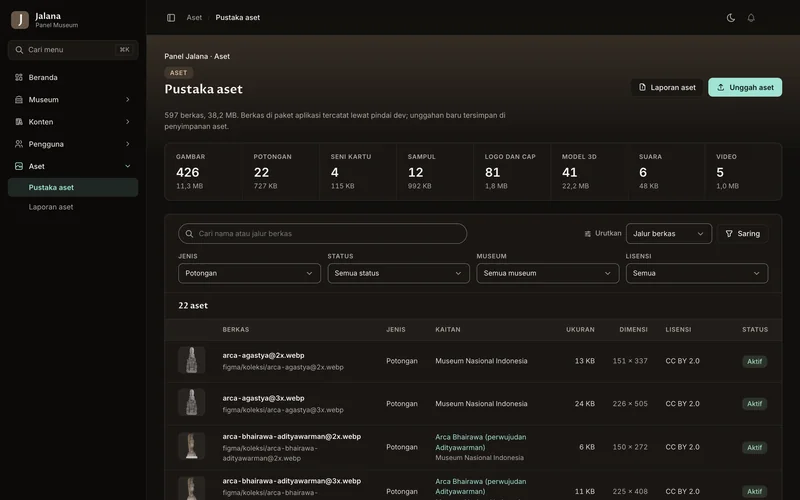Select the Logo dan Cap stat card
The image size is (800, 500).
(512, 171)
